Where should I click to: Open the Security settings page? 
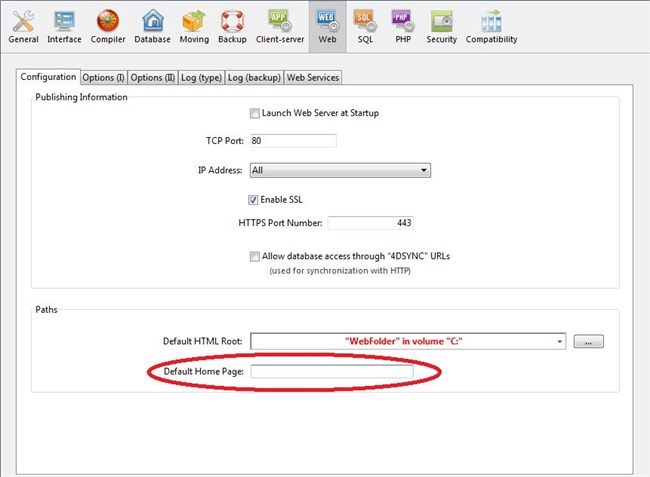tap(441, 25)
